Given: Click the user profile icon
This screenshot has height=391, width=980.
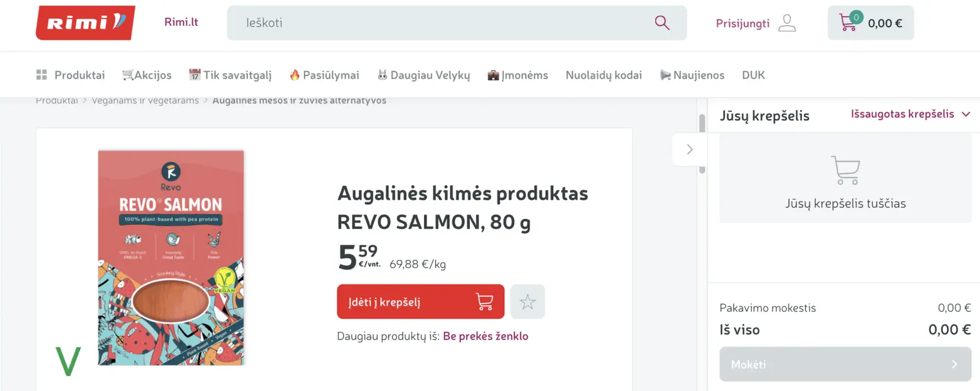Looking at the screenshot, I should [787, 23].
